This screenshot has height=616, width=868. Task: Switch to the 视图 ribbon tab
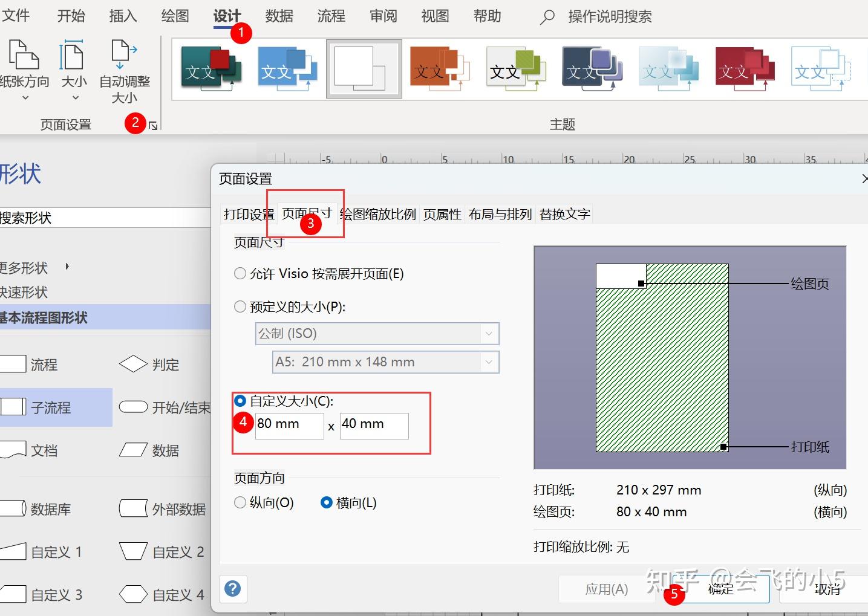[x=434, y=16]
